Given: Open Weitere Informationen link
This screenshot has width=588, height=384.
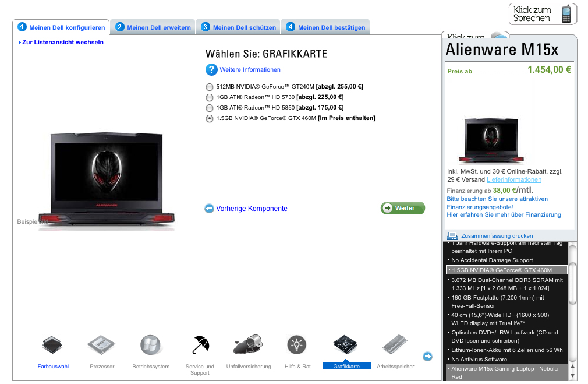Looking at the screenshot, I should pos(250,69).
